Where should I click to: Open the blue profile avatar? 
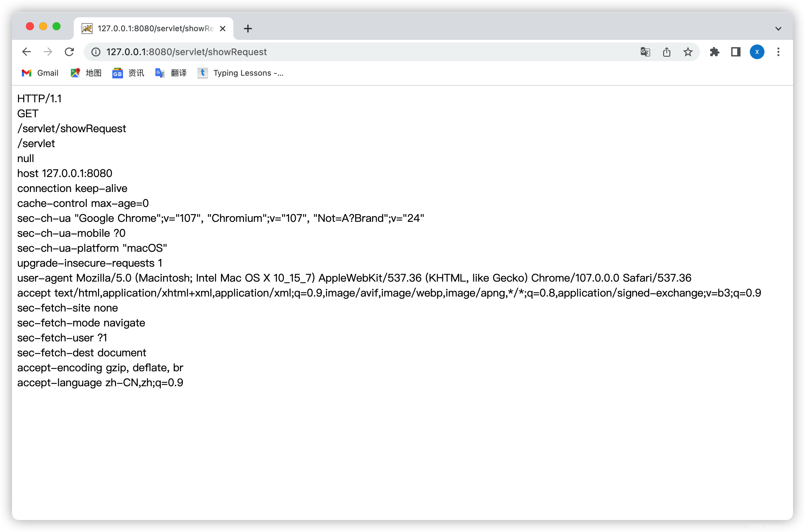click(x=757, y=52)
